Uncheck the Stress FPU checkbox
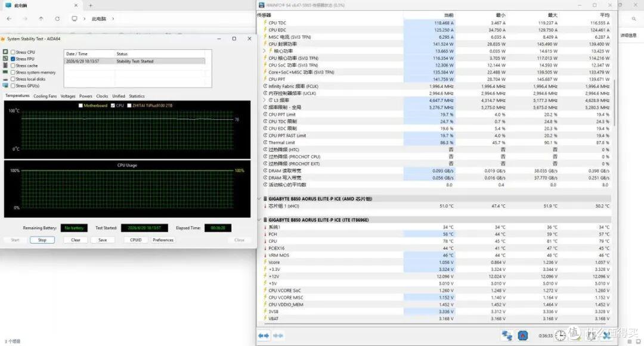The width and height of the screenshot is (644, 346). pyautogui.click(x=13, y=58)
